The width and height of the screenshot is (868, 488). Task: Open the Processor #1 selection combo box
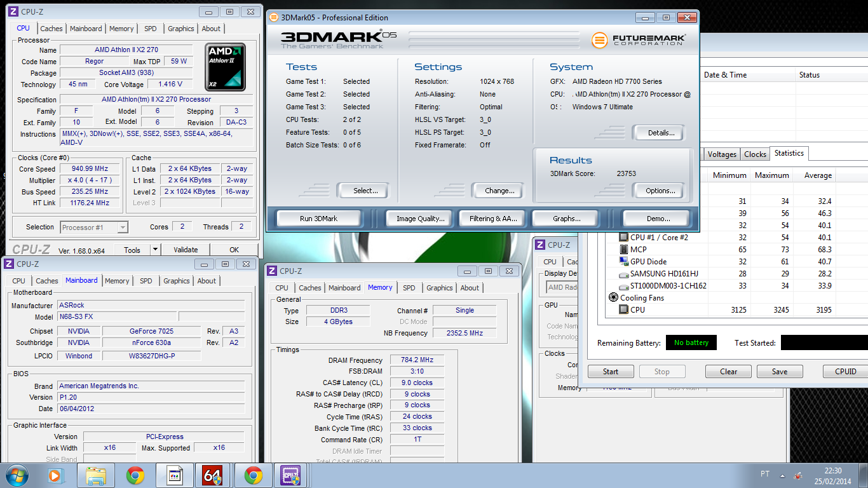94,227
